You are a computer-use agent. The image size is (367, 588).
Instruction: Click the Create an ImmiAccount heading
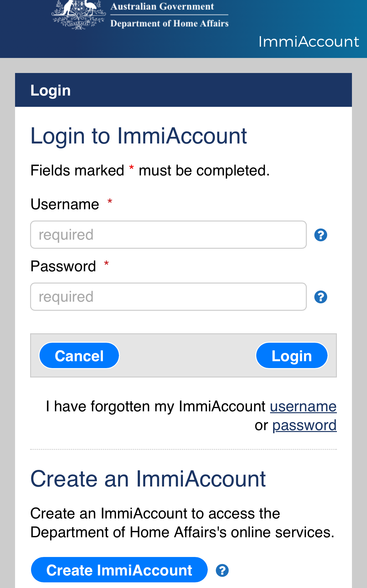[148, 479]
